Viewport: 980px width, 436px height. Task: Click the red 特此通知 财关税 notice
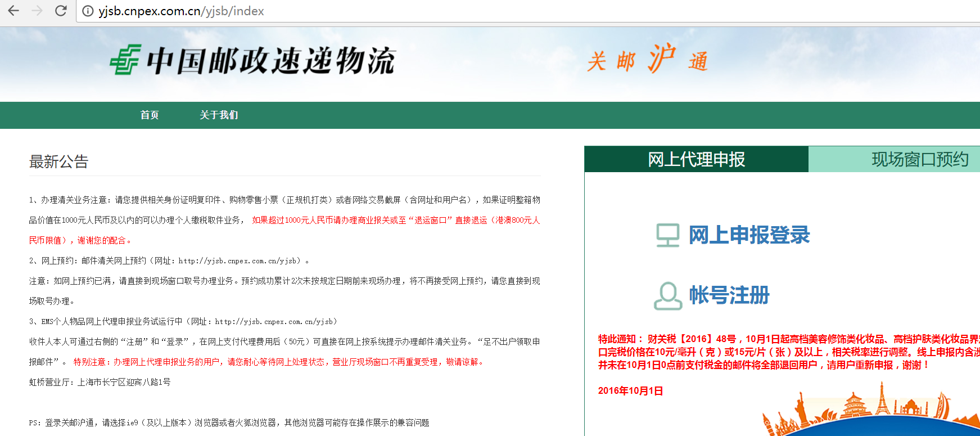point(789,352)
